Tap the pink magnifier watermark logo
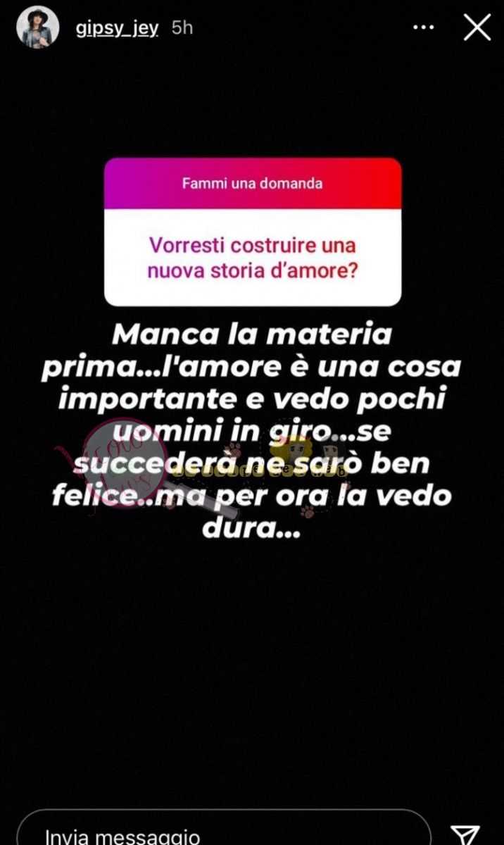This screenshot has width=504, height=845. click(127, 459)
